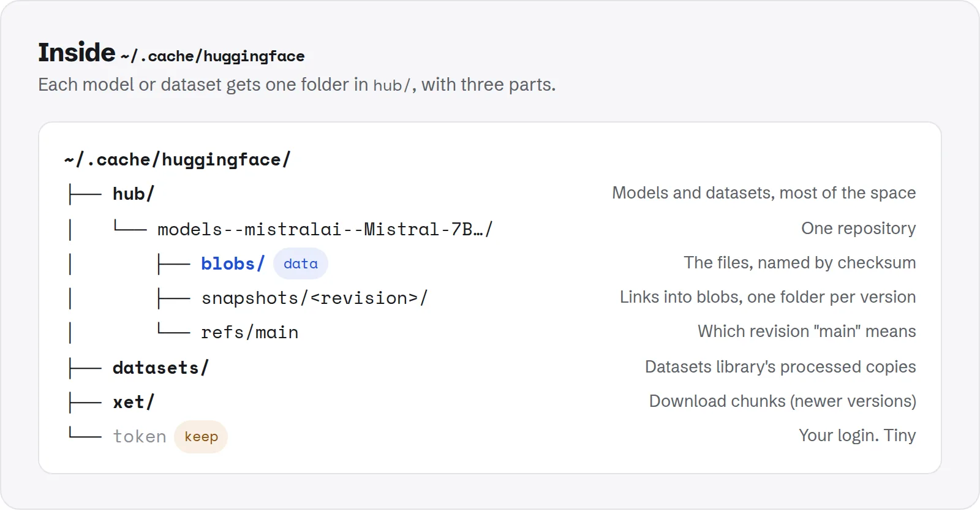Open the blobs/ folder entry
Image resolution: width=980 pixels, height=511 pixels.
click(x=233, y=263)
